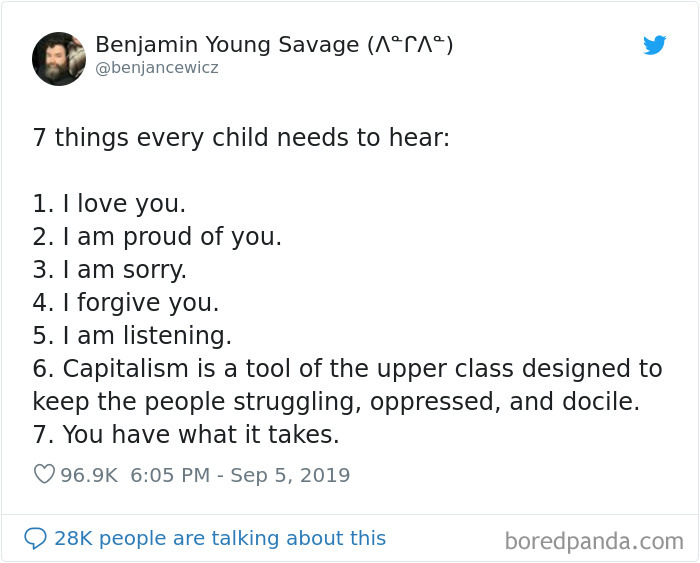
Task: Open the @benjancewicz handle link
Action: click(157, 68)
